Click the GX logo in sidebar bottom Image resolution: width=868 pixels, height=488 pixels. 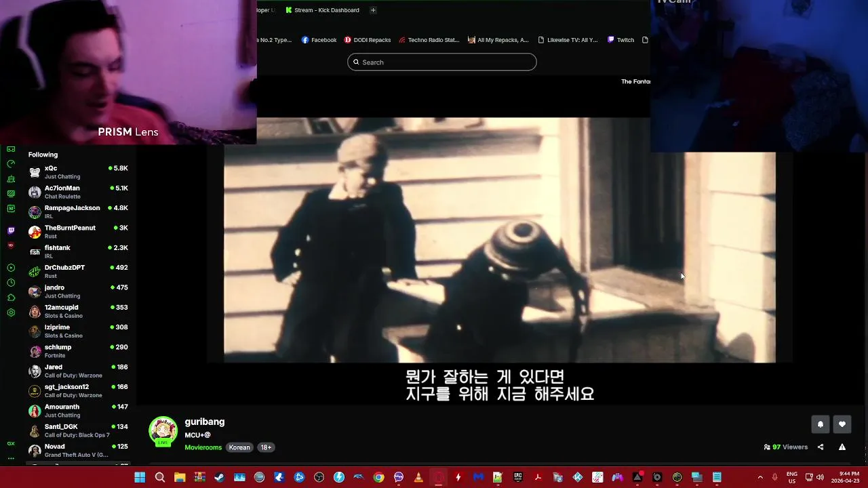(11, 443)
